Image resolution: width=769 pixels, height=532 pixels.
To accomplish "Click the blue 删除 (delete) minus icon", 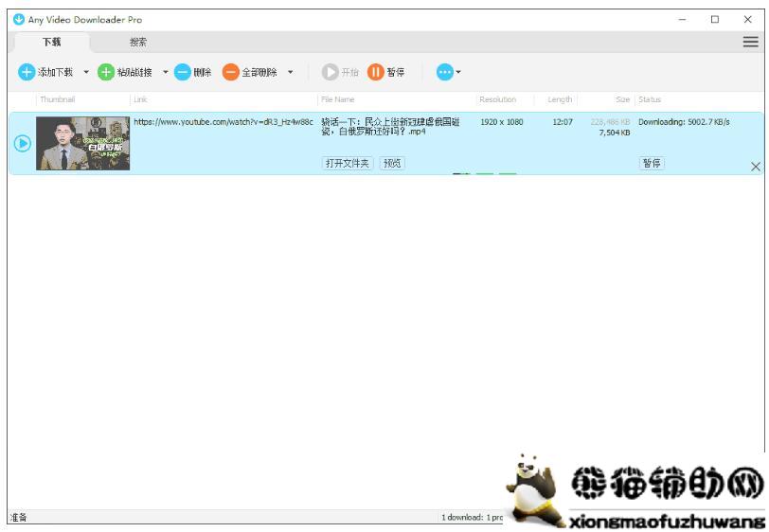I will pyautogui.click(x=183, y=72).
